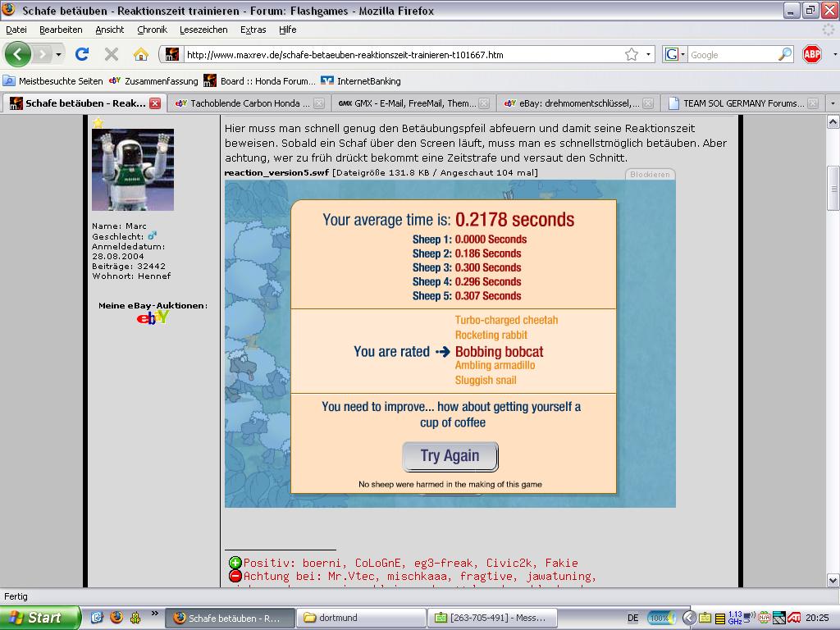Click the red ATI tray icon
The image size is (840, 630).
point(794,618)
